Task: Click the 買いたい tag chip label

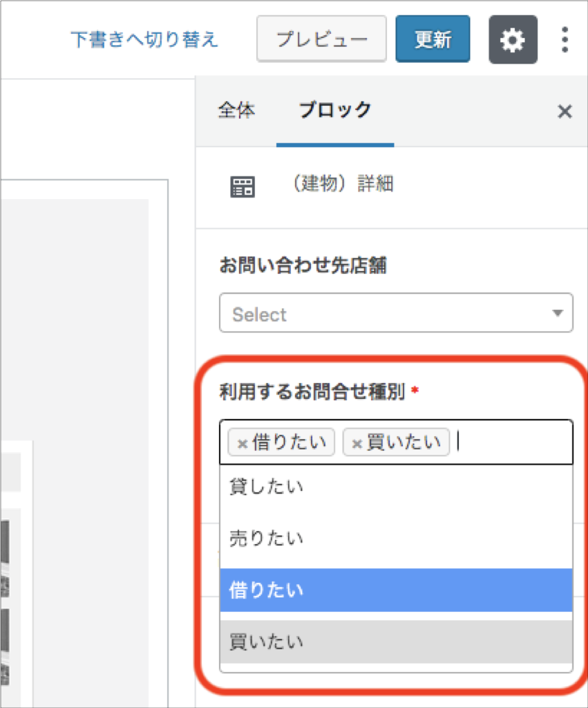Action: click(404, 442)
